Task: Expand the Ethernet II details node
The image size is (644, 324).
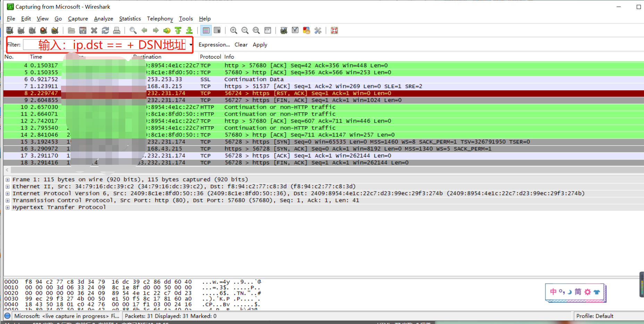Action: tap(8, 187)
